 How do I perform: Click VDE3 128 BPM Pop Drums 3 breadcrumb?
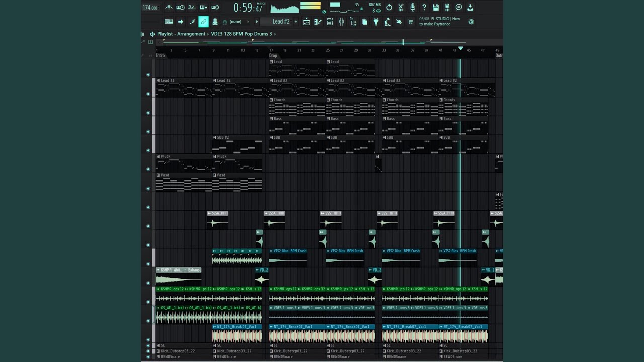click(x=242, y=34)
